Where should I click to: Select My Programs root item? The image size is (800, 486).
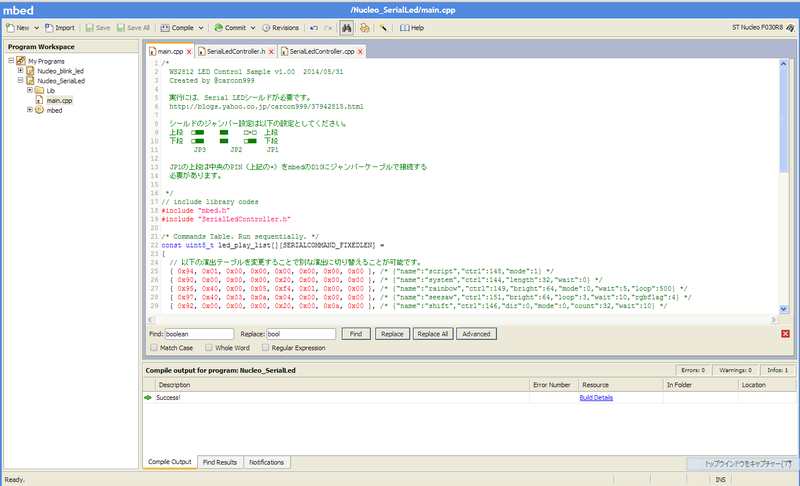[x=46, y=61]
